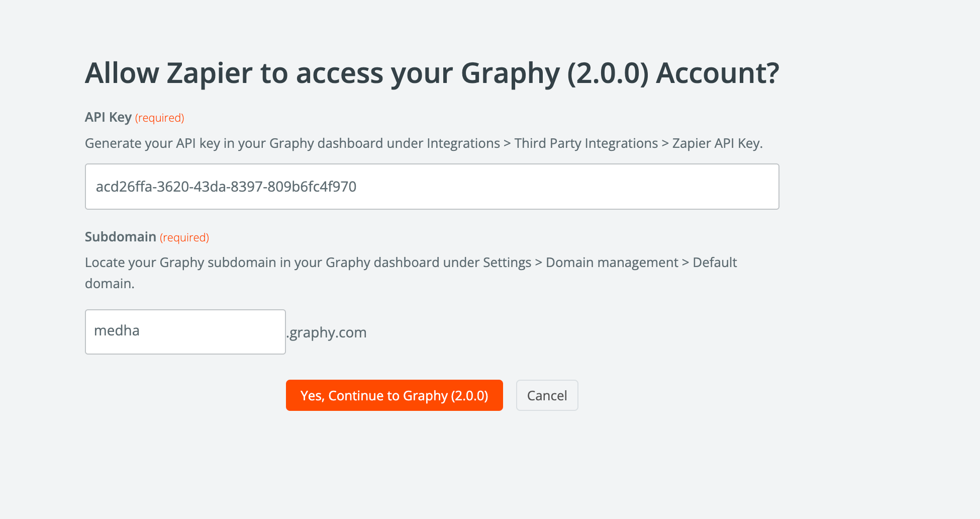The height and width of the screenshot is (519, 980).
Task: Click the Cancel button
Action: click(x=547, y=395)
